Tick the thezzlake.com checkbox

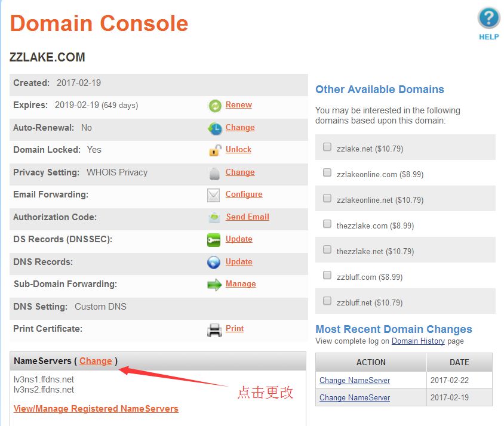pyautogui.click(x=327, y=224)
